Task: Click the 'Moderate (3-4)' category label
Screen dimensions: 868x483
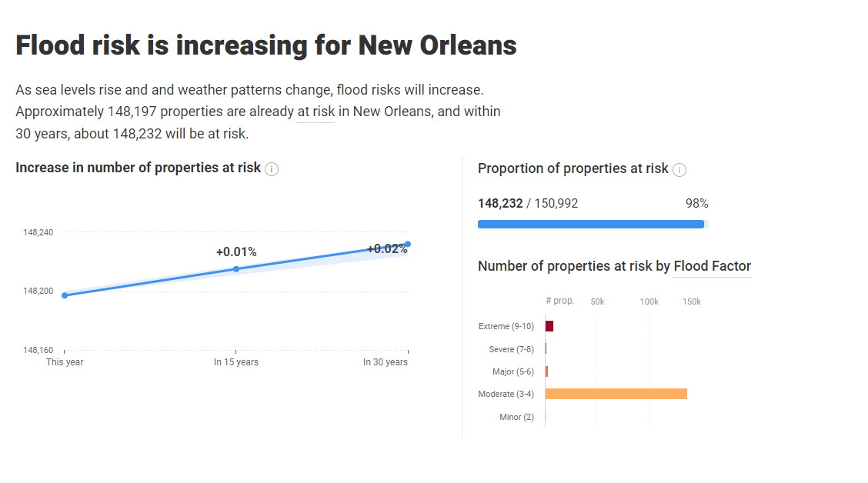Action: click(506, 394)
